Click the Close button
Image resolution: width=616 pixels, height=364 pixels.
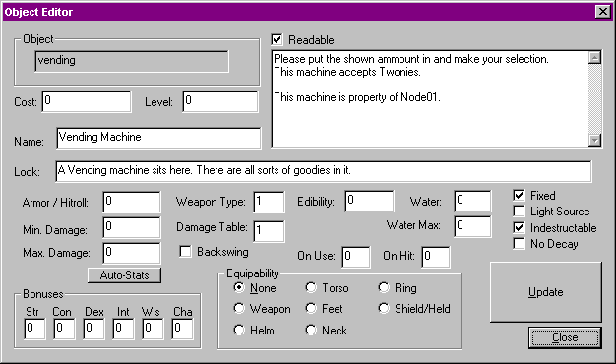pyautogui.click(x=565, y=337)
